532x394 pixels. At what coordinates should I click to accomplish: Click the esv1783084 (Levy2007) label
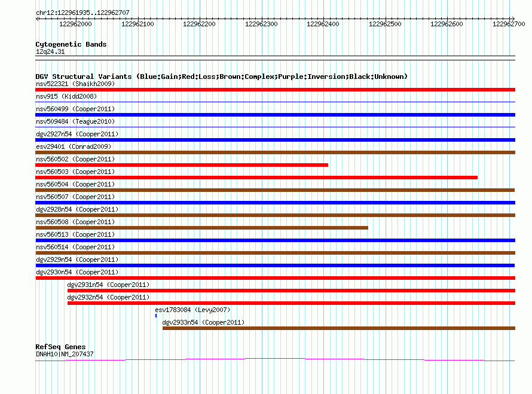click(x=192, y=310)
